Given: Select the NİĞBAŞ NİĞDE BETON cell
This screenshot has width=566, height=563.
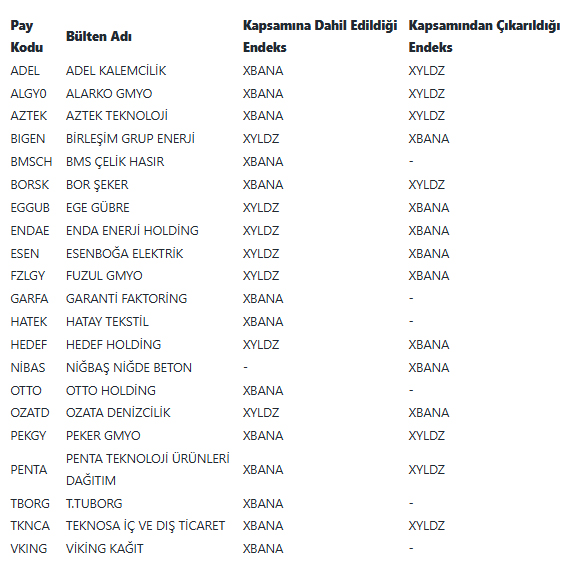Looking at the screenshot, I should (129, 368).
